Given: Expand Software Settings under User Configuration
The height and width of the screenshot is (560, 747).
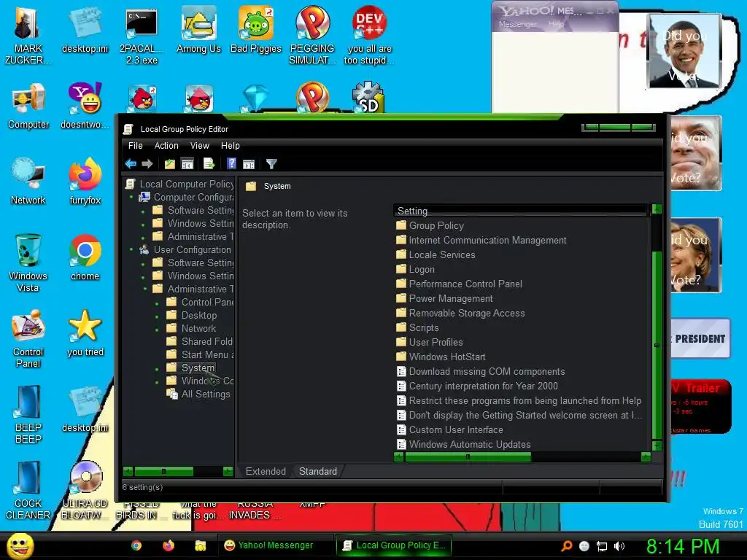Looking at the screenshot, I should point(143,262).
